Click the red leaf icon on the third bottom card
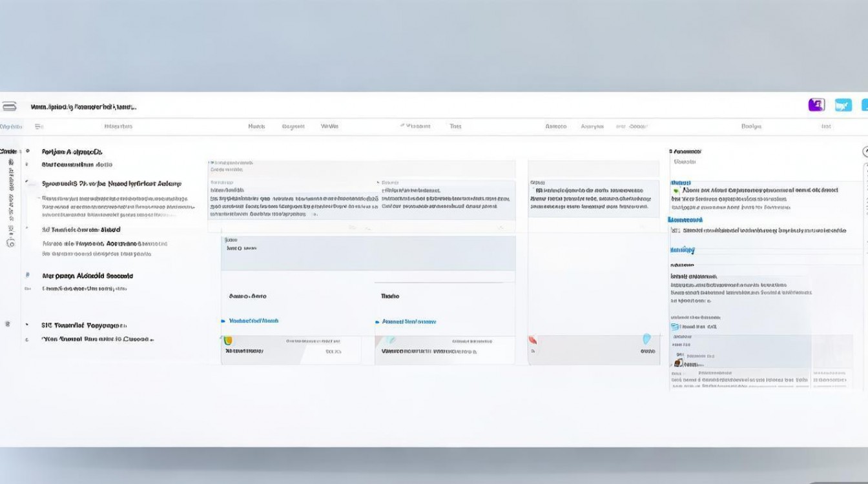This screenshot has height=484, width=868. click(x=533, y=340)
